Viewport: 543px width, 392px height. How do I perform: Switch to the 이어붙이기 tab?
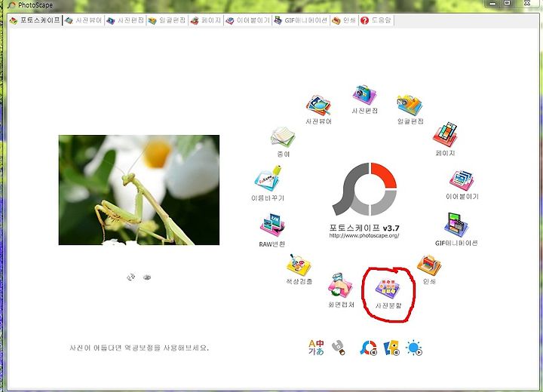coord(248,20)
